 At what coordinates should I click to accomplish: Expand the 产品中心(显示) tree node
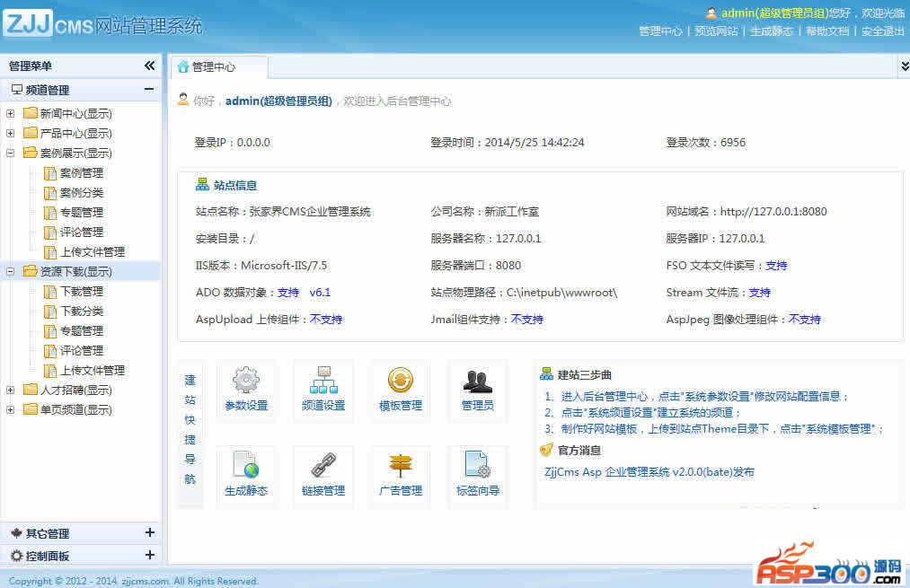pyautogui.click(x=11, y=134)
